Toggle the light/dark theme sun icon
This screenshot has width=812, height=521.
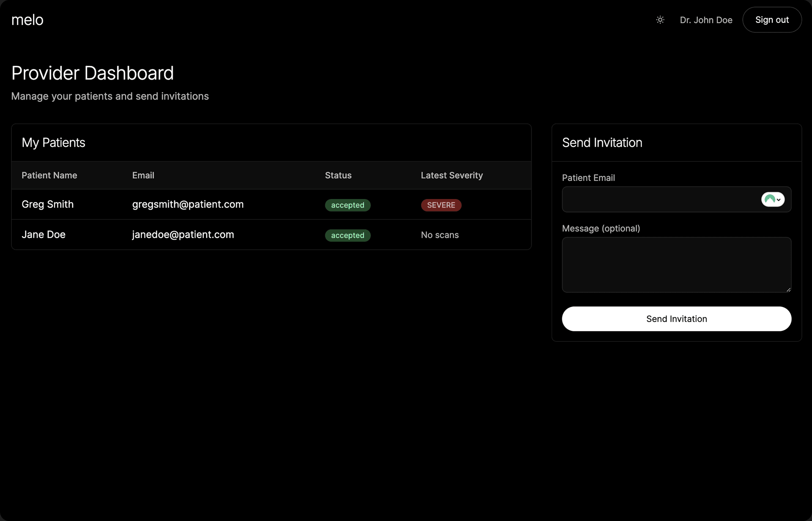(660, 20)
